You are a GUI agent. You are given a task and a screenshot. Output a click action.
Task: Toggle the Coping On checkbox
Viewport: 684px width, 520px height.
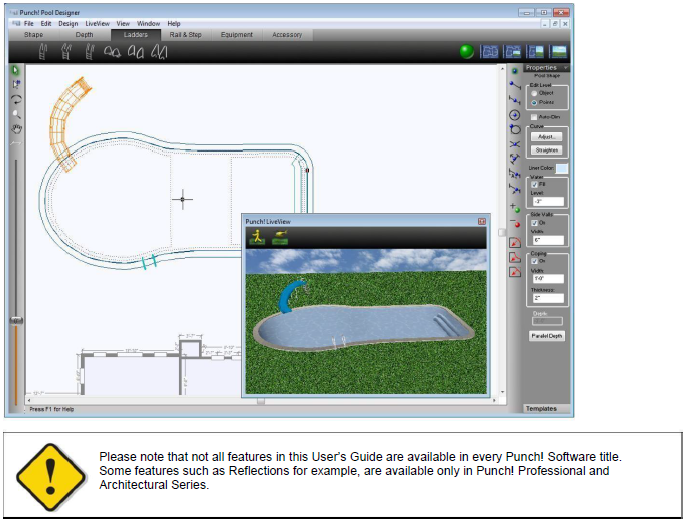coord(534,261)
